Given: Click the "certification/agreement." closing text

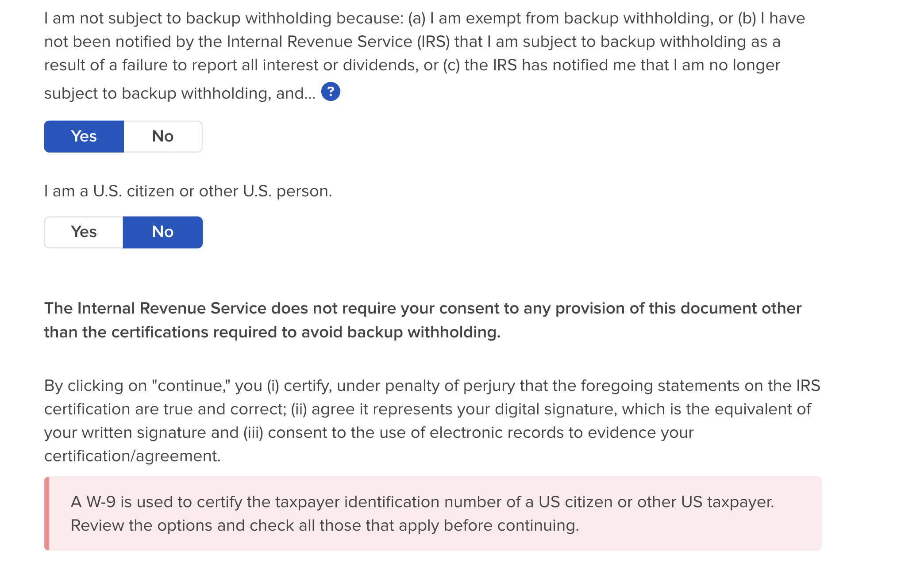Looking at the screenshot, I should click(132, 456).
